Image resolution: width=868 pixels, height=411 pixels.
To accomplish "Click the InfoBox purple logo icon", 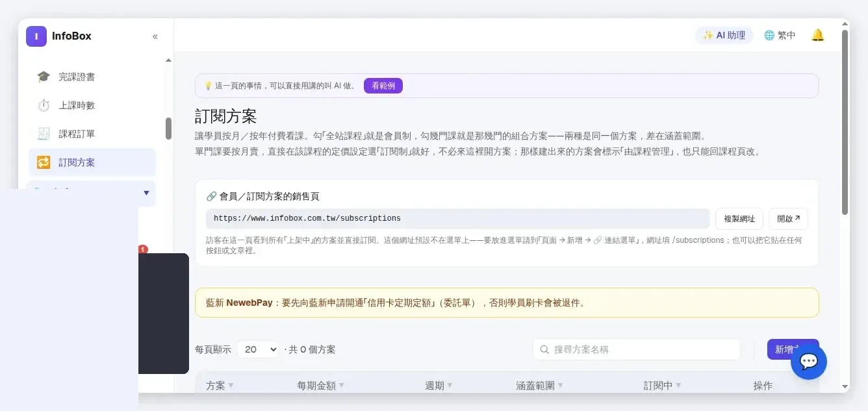I will tap(36, 36).
